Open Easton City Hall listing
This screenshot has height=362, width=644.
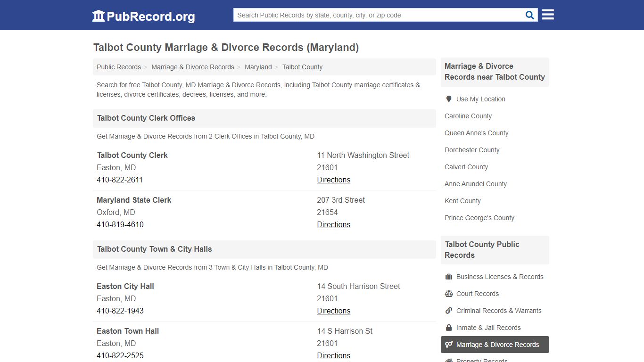pos(125,286)
